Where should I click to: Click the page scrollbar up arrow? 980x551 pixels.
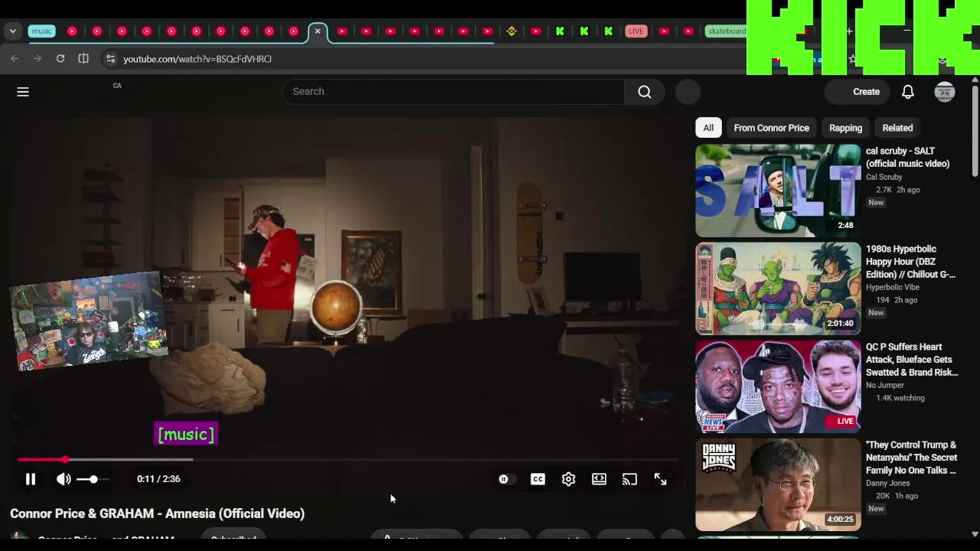975,80
